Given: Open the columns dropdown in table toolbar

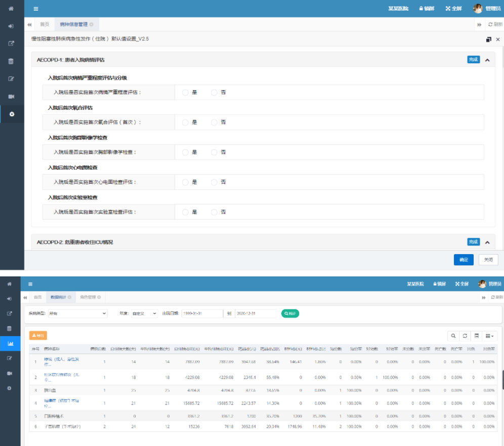Looking at the screenshot, I should tap(490, 336).
